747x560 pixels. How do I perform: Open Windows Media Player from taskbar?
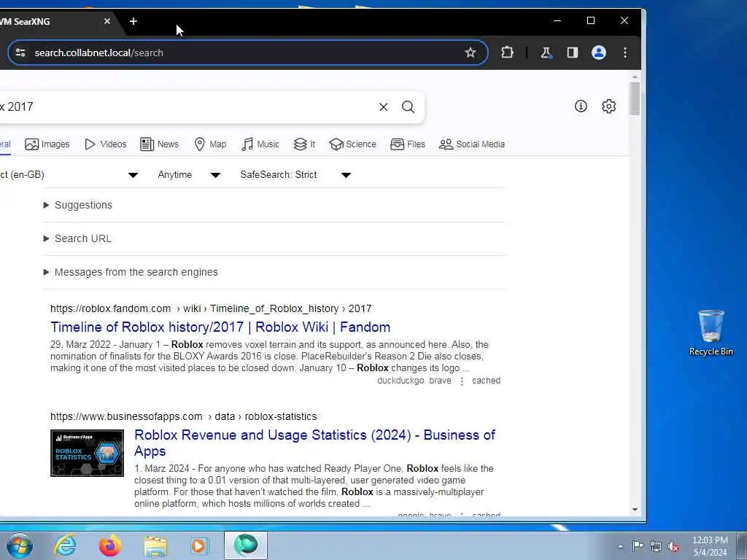coord(199,545)
